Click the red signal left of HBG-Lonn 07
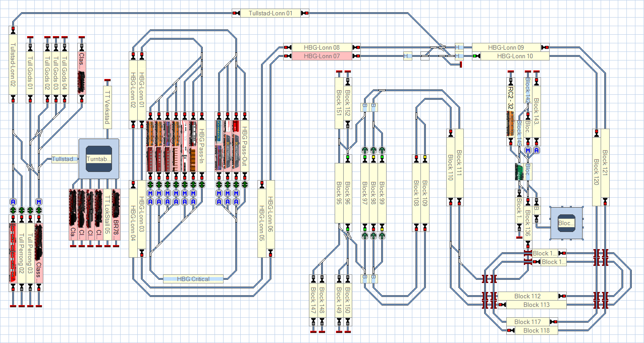 [x=287, y=56]
